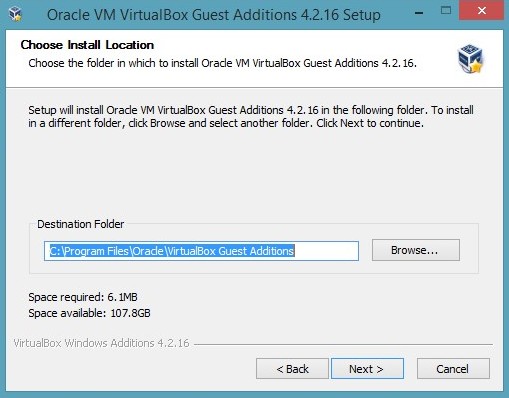Click the 'Space required: 6.1MB' text
The image size is (509, 398).
(x=83, y=297)
